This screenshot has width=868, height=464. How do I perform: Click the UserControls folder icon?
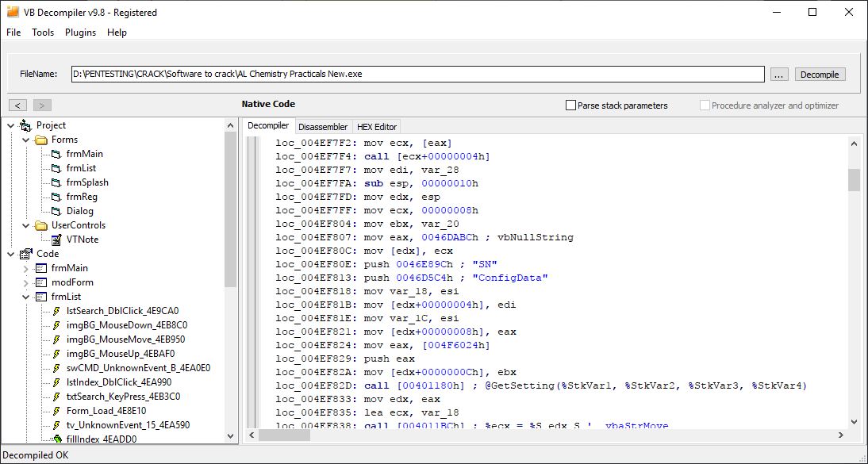click(x=41, y=225)
